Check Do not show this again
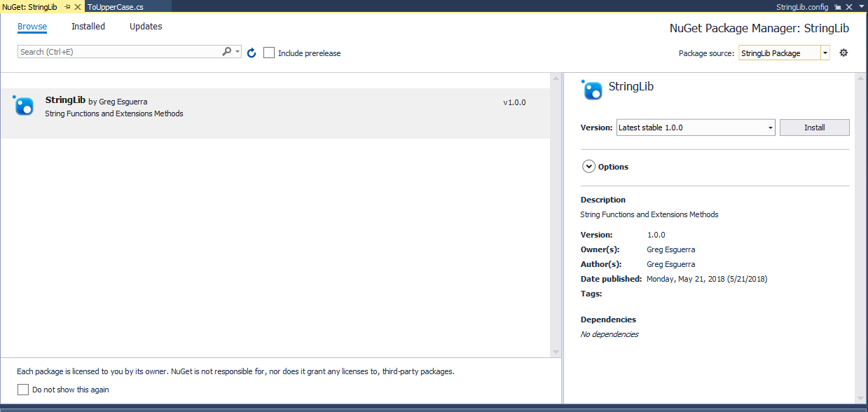Viewport: 868px width, 412px height. [x=23, y=390]
